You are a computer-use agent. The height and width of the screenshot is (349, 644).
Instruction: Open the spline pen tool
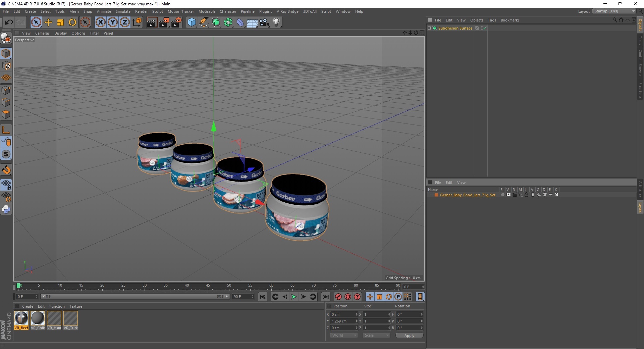(204, 22)
